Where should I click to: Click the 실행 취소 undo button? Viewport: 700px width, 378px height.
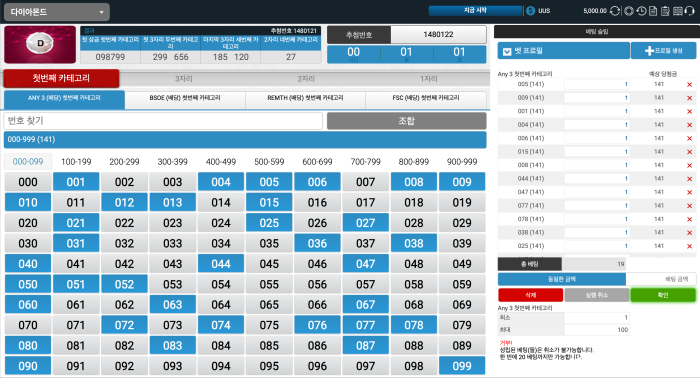(x=597, y=295)
